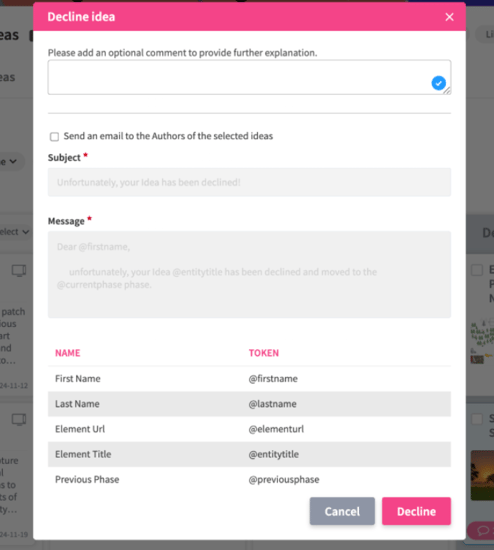494x550 pixels.
Task: Open the sunset thumbnail on the right card
Action: pyautogui.click(x=482, y=475)
